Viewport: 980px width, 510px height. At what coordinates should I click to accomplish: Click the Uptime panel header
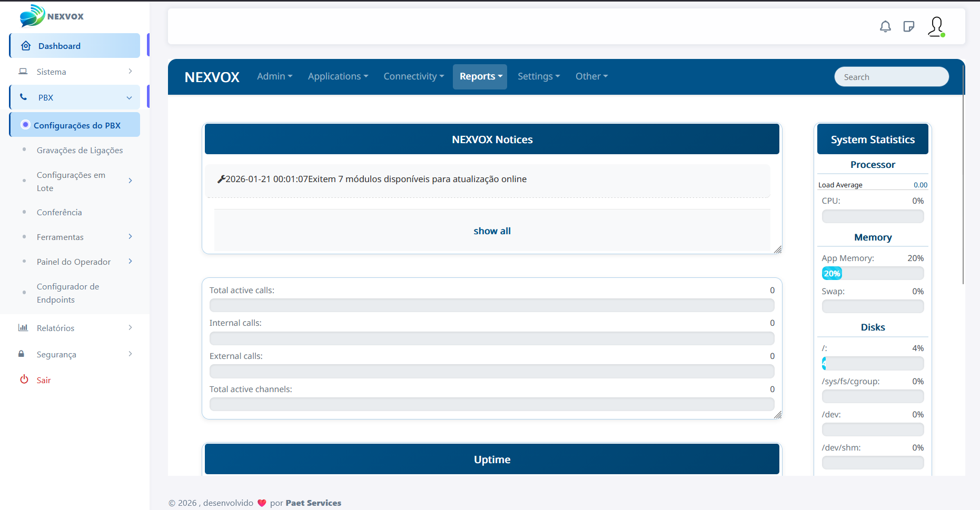click(x=492, y=459)
